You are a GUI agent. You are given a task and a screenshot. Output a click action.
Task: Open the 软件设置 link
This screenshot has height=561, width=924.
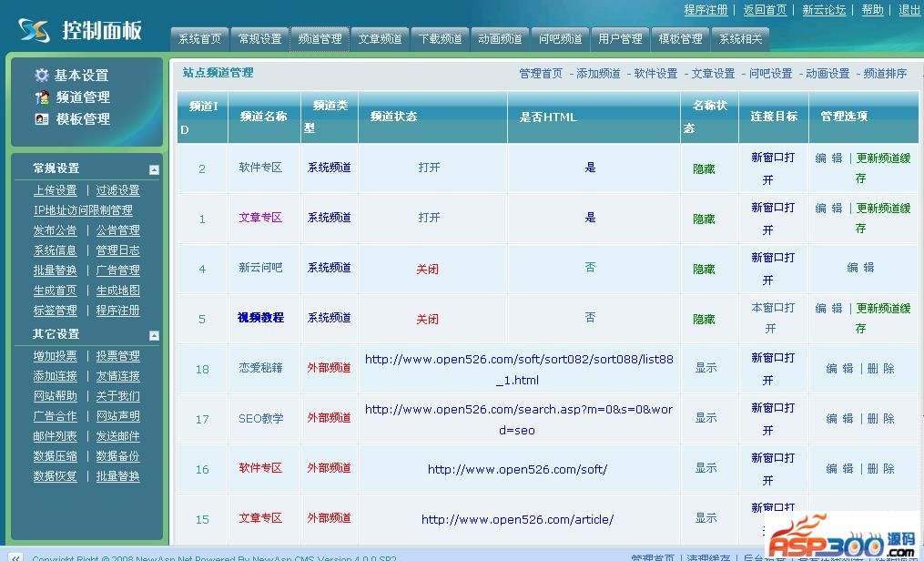click(655, 74)
